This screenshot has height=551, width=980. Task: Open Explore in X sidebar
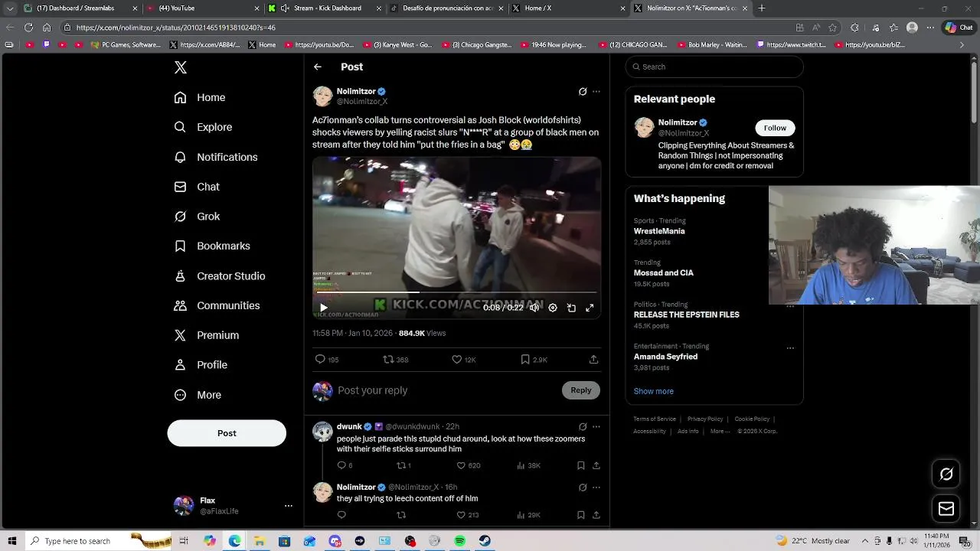pos(203,127)
